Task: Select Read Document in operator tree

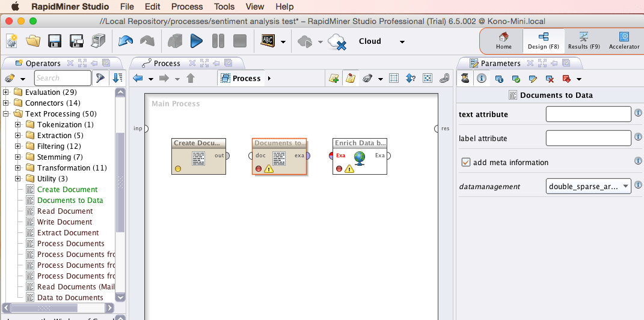Action: [x=65, y=211]
